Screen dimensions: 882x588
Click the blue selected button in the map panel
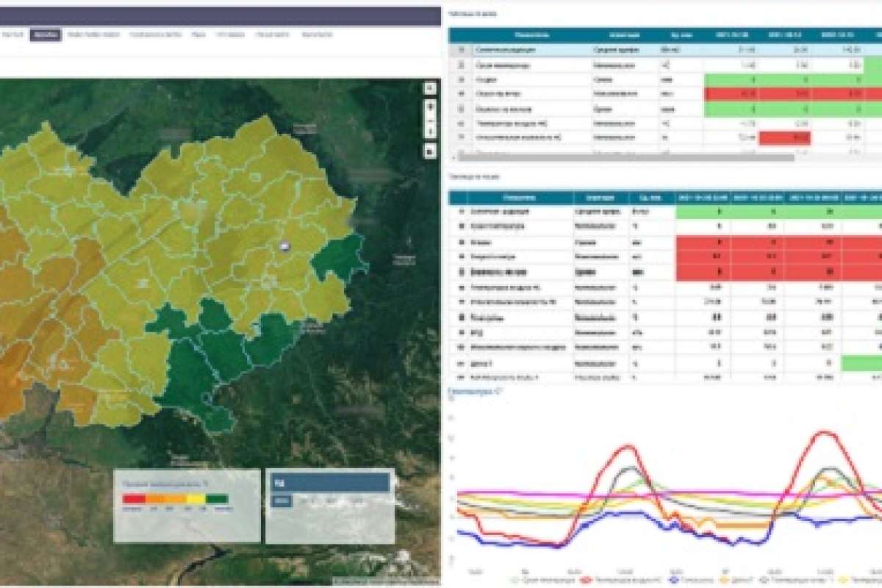click(282, 501)
